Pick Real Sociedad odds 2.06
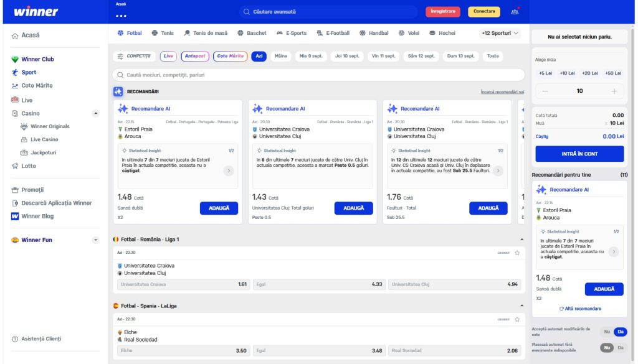The height and width of the screenshot is (364, 638). tap(454, 350)
